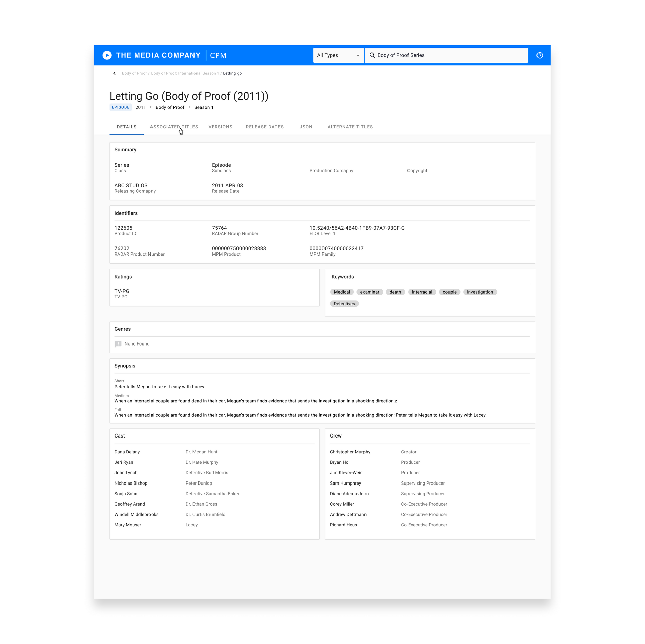Click the search magnifier icon

coord(372,55)
